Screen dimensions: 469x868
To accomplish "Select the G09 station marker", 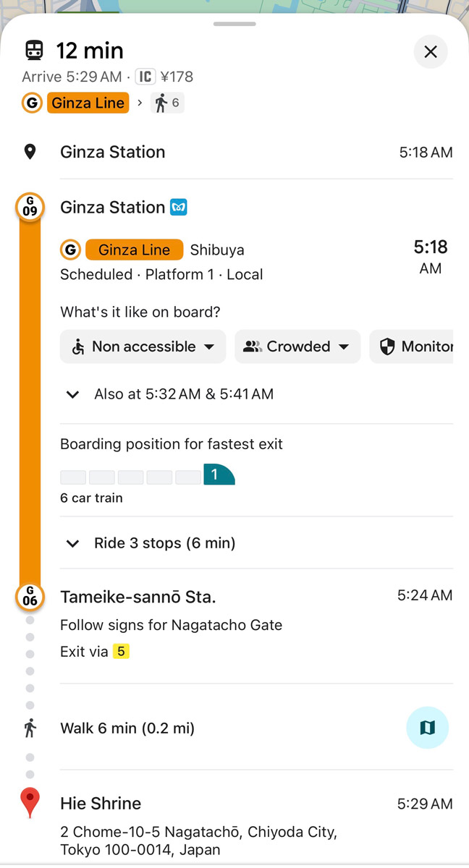I will 30,208.
